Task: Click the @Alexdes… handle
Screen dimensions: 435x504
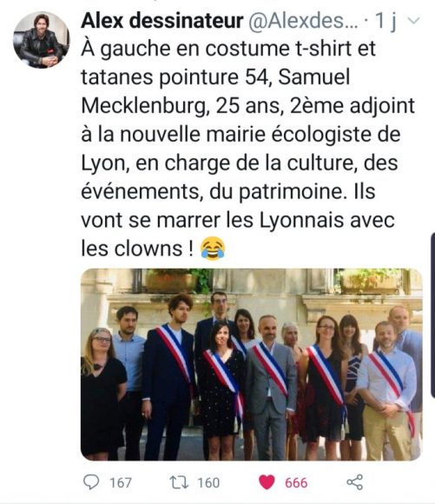Action: point(303,21)
